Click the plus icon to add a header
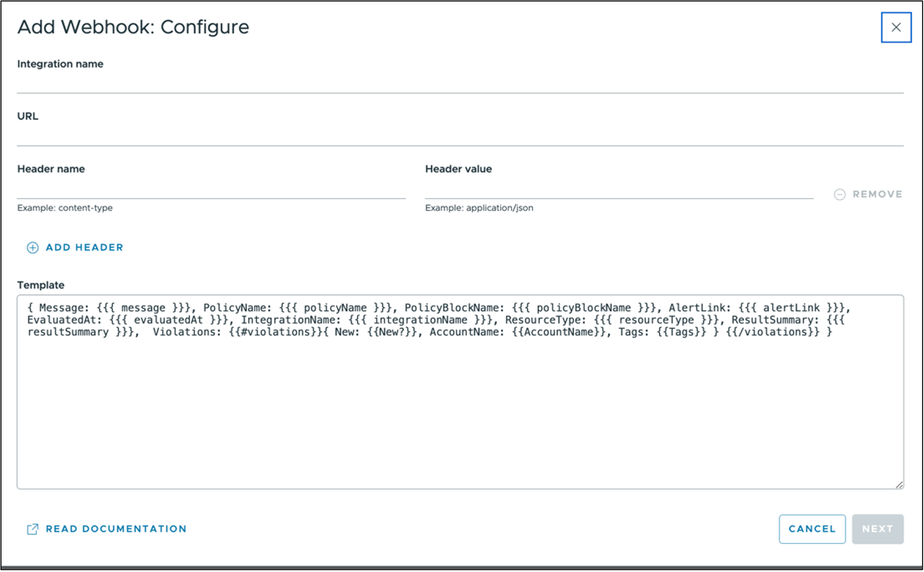This screenshot has height=572, width=924. (33, 247)
